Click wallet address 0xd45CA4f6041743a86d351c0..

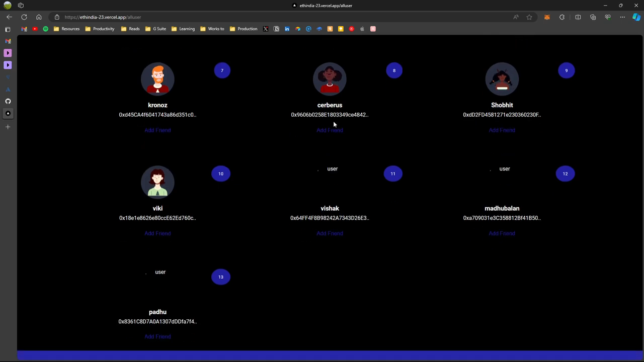(157, 115)
